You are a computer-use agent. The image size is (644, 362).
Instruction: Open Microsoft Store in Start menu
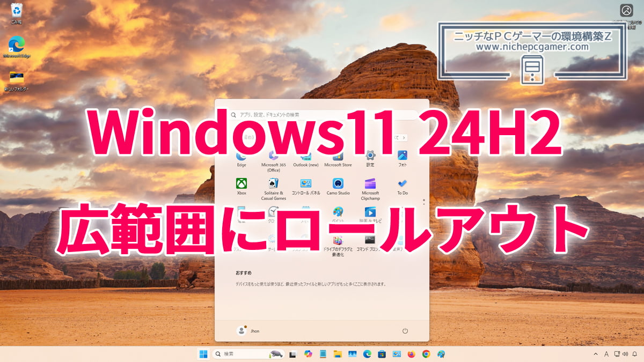coord(338,159)
